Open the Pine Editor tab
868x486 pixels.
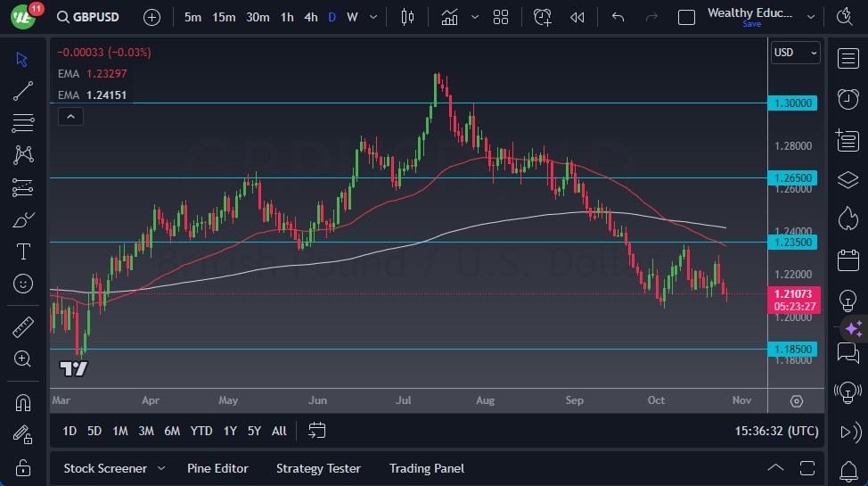pos(217,468)
